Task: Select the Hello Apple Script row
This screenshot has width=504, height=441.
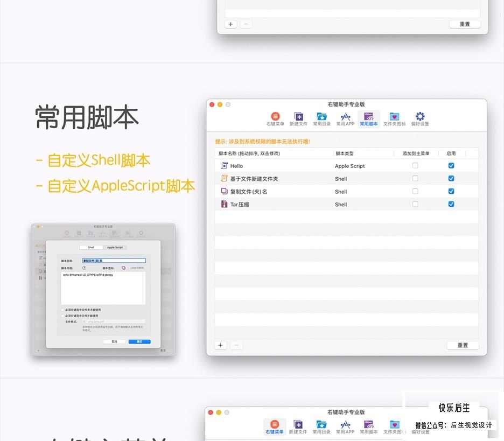Action: pyautogui.click(x=346, y=165)
